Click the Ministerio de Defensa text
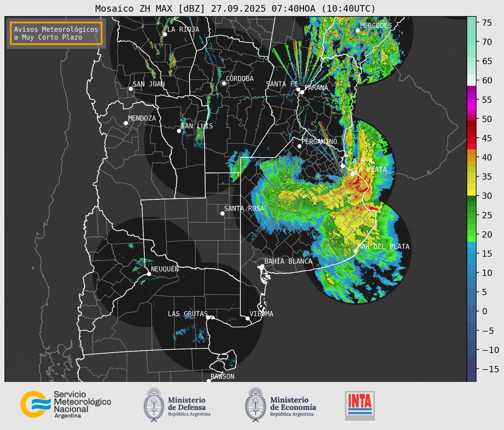 (x=189, y=407)
